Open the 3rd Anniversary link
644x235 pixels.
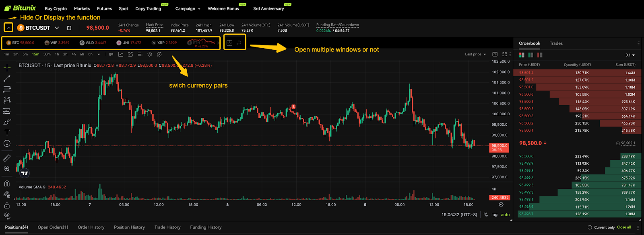[268, 8]
